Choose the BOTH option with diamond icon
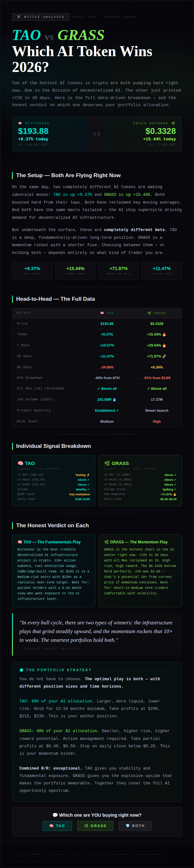This screenshot has width=194, height=868. click(135, 826)
